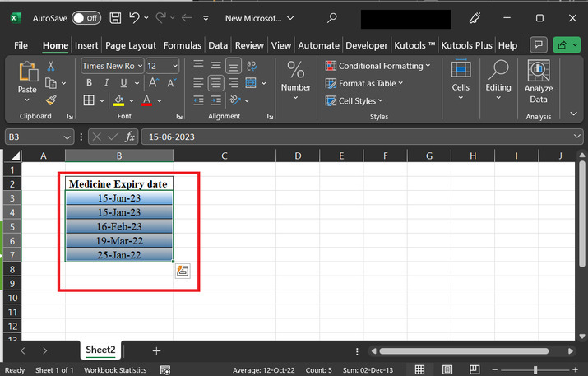Viewport: 588px width, 376px height.
Task: Toggle Wrap Text
Action: [252, 66]
